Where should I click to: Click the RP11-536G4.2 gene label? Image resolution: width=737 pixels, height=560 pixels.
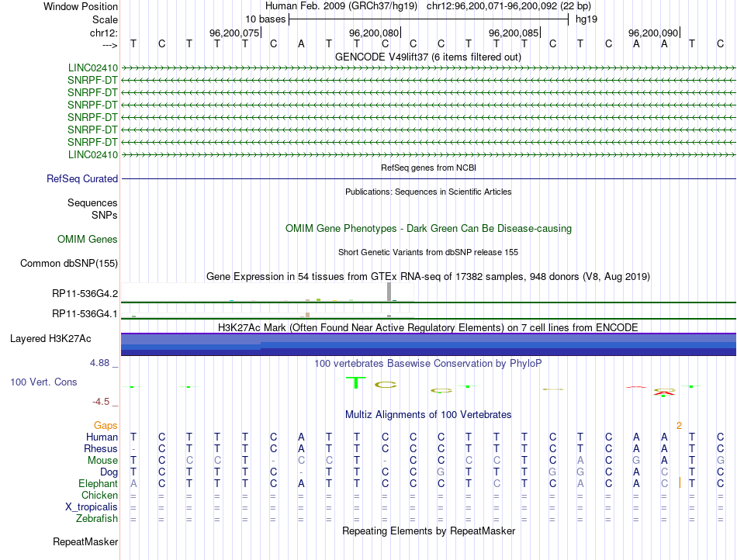pos(85,294)
